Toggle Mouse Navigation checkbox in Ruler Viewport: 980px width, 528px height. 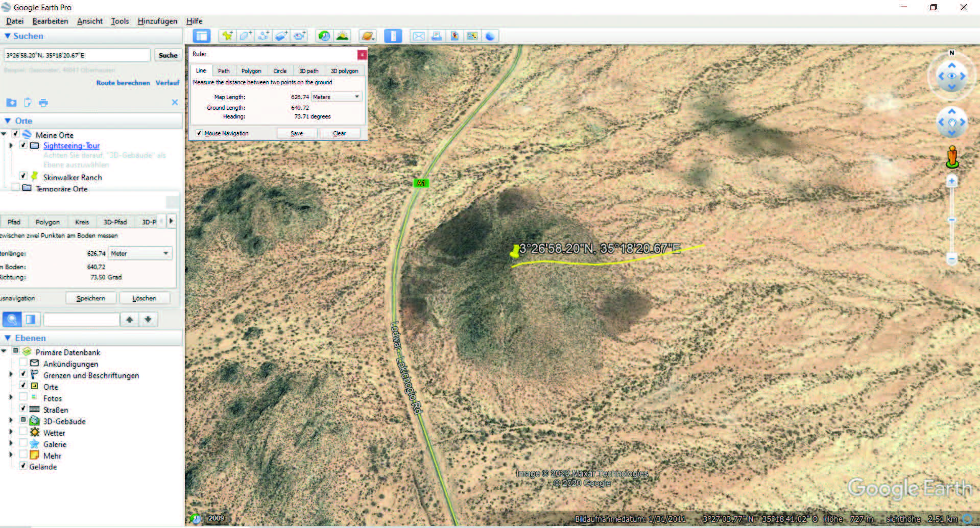pos(199,133)
